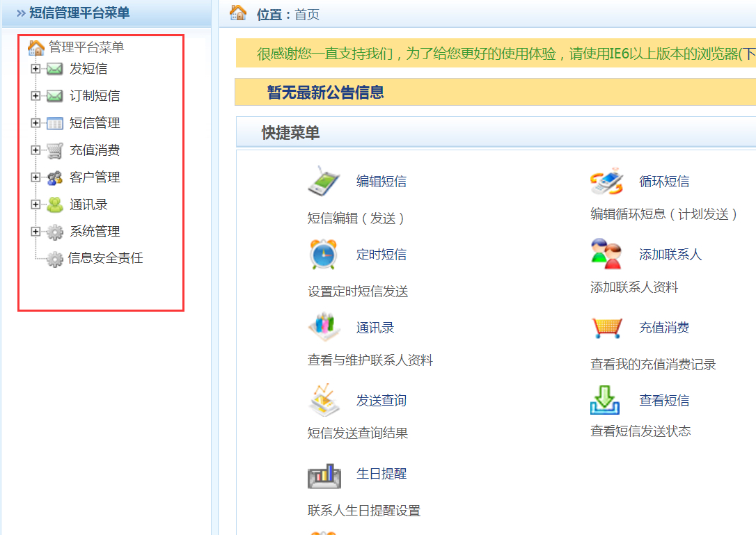This screenshot has height=535, width=756.
Task: Expand the 通讯录 tree node
Action: [x=36, y=205]
